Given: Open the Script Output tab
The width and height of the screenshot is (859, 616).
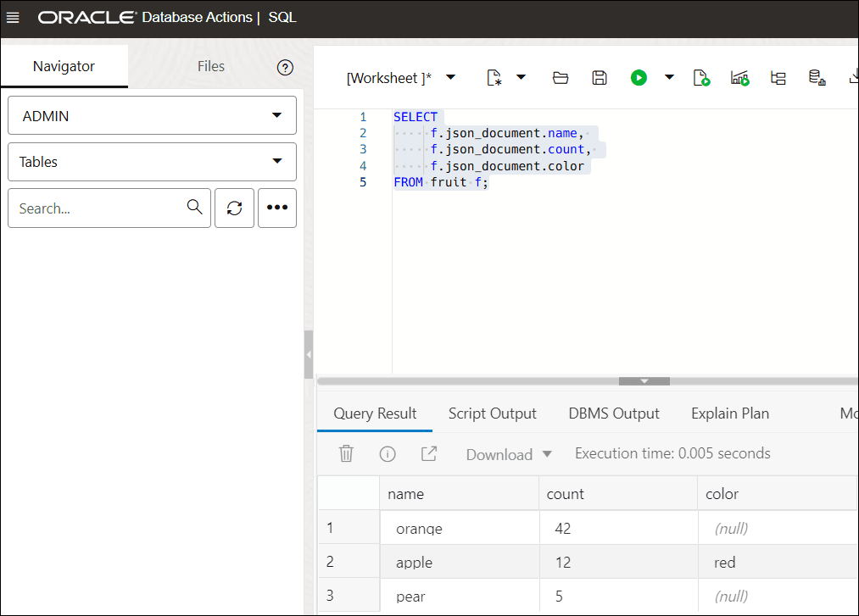Looking at the screenshot, I should point(492,413).
